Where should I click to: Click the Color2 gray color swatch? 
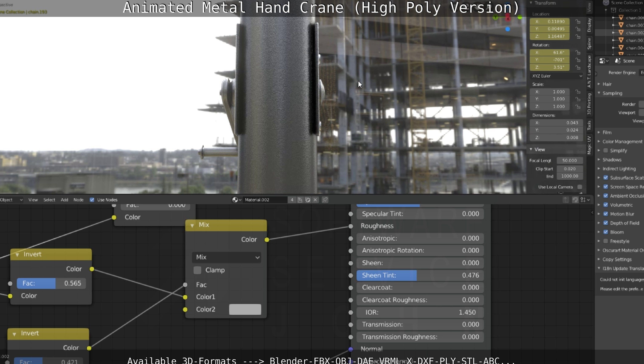point(245,309)
